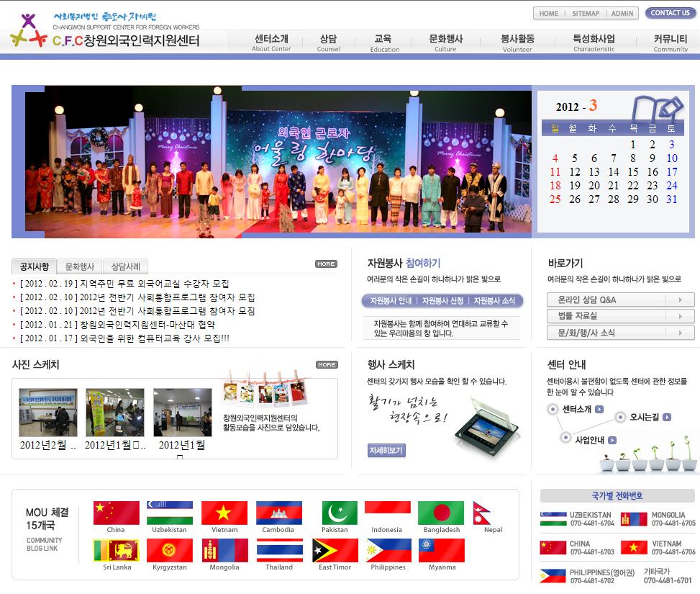Image resolution: width=700 pixels, height=594 pixels.
Task: Click arrow icon next to 오시는길
Action: click(666, 417)
